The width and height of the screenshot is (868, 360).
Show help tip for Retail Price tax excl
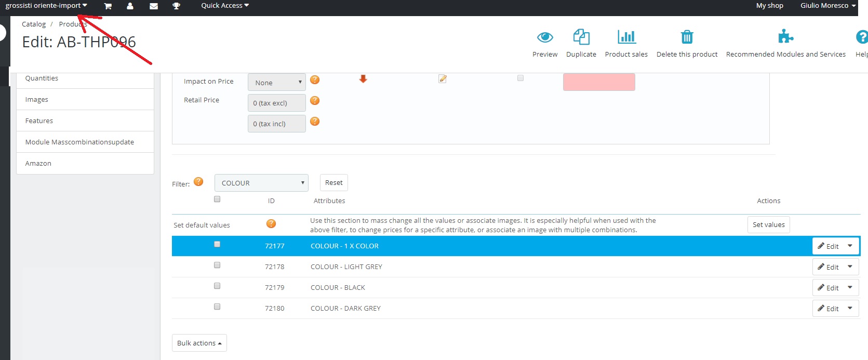[x=315, y=101]
